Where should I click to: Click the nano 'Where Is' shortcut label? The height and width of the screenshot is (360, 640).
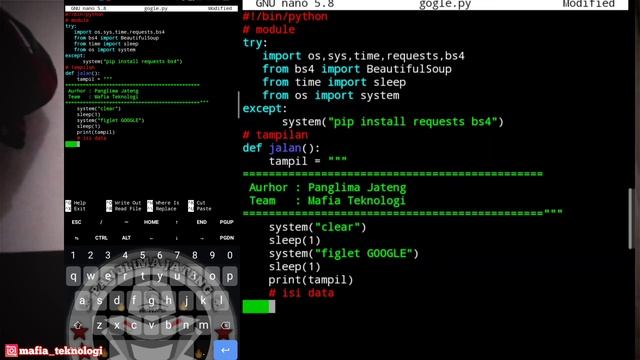pyautogui.click(x=167, y=203)
